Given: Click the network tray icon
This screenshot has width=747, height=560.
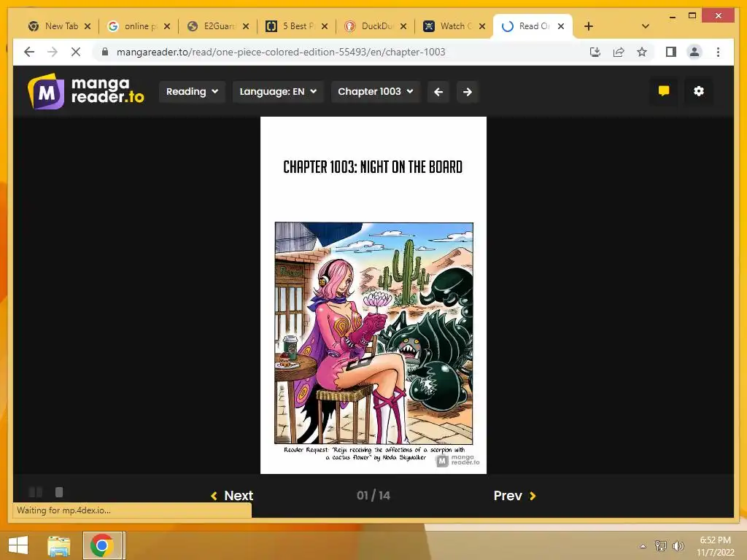Looking at the screenshot, I should click(x=661, y=545).
